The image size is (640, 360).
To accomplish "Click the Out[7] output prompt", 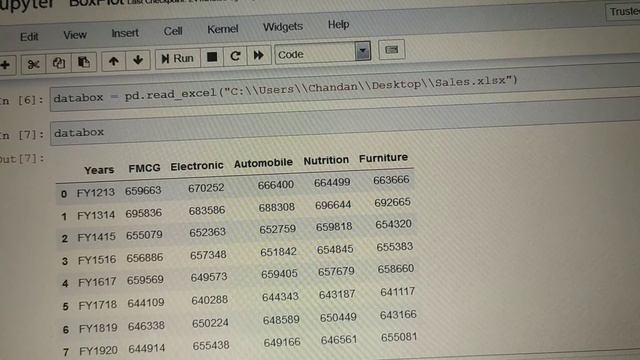I will [21, 159].
